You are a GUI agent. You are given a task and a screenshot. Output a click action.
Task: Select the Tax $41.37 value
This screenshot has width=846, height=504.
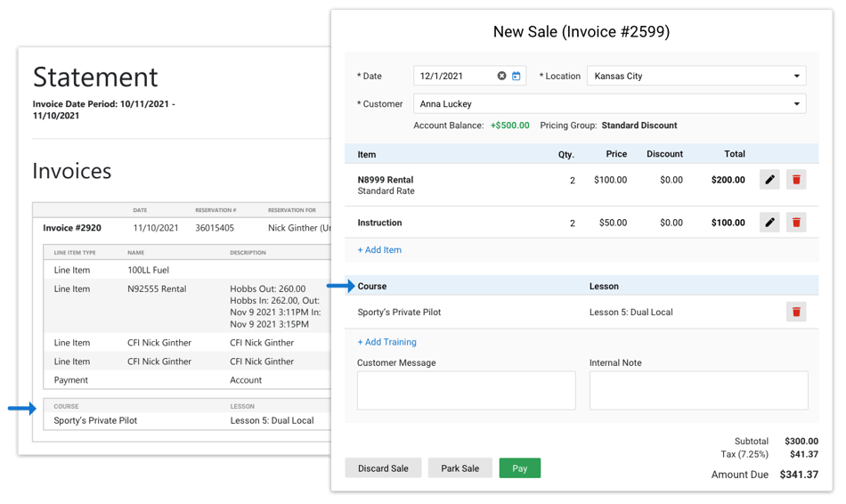coord(804,454)
